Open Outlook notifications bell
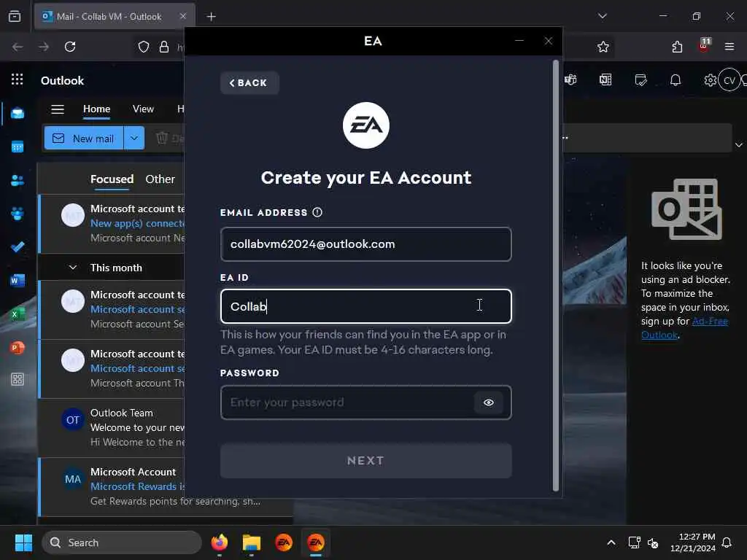Image resolution: width=747 pixels, height=560 pixels. click(x=676, y=80)
